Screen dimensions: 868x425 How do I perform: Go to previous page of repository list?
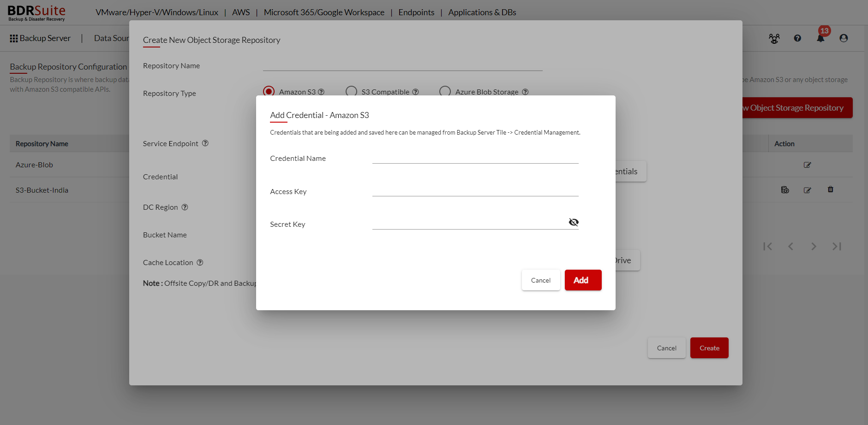(x=790, y=247)
